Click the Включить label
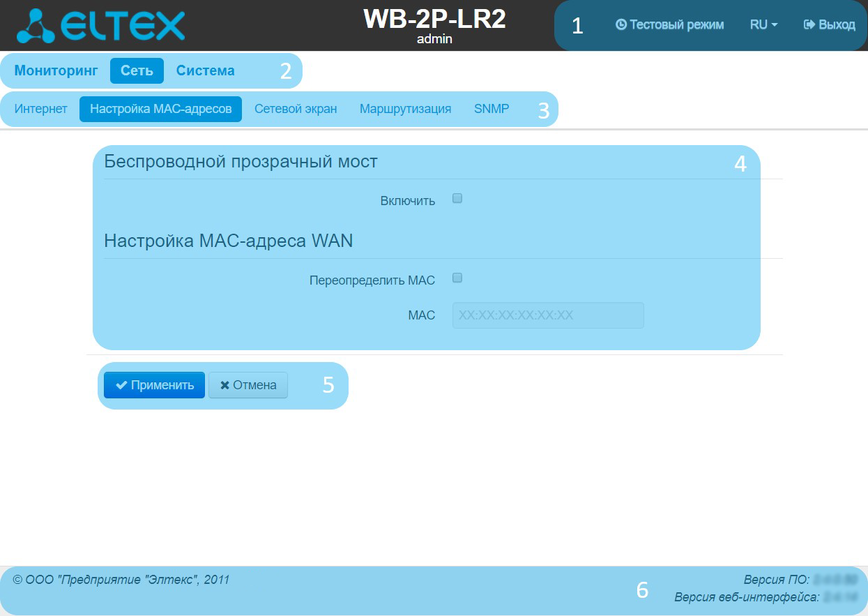This screenshot has width=868, height=616. click(408, 201)
